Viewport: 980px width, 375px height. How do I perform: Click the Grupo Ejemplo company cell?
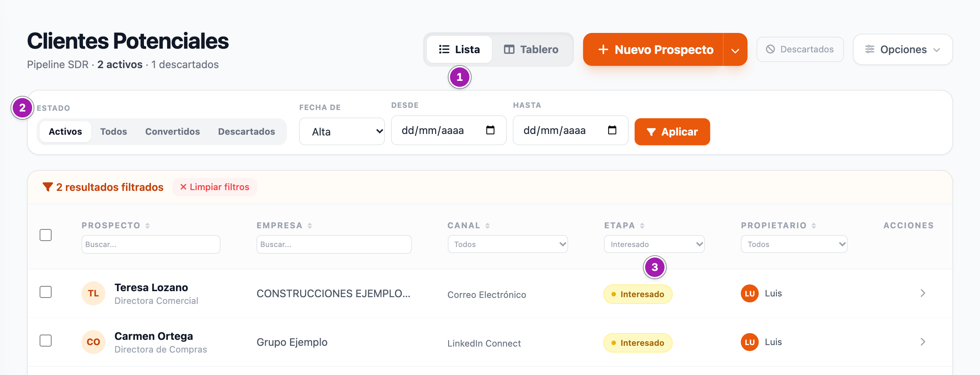click(x=292, y=342)
